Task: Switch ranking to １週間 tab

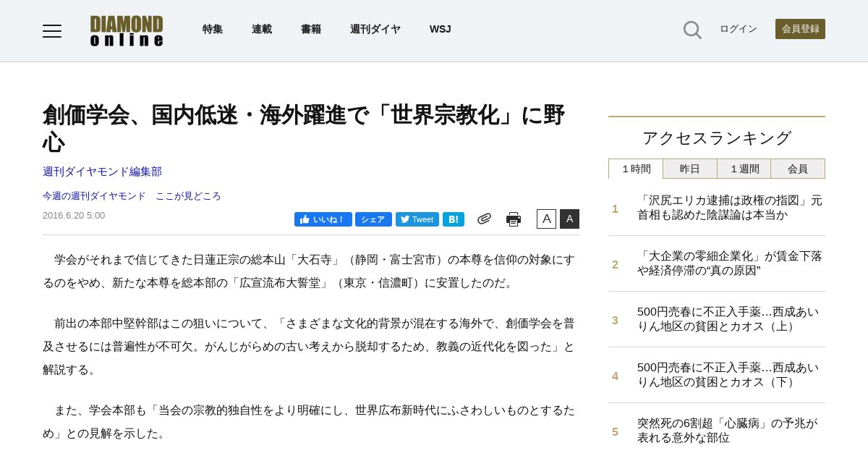Action: pyautogui.click(x=744, y=169)
